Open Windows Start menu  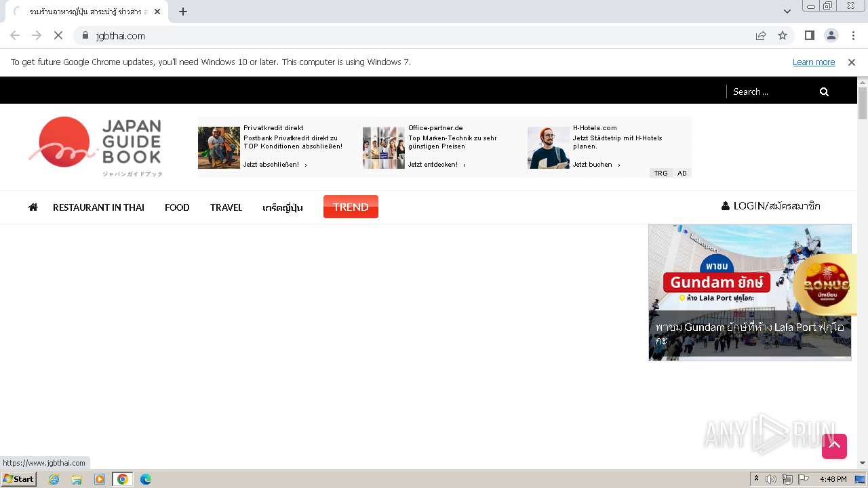point(18,479)
